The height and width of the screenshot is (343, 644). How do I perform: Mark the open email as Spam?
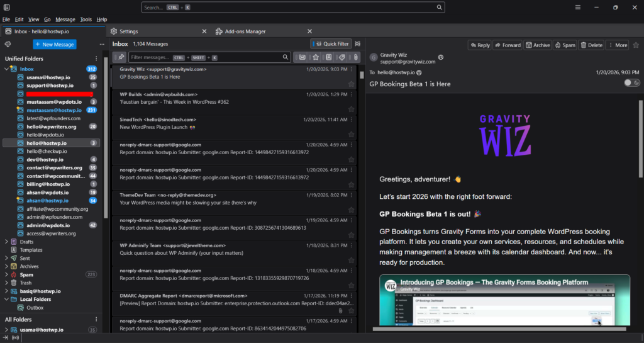coord(565,45)
